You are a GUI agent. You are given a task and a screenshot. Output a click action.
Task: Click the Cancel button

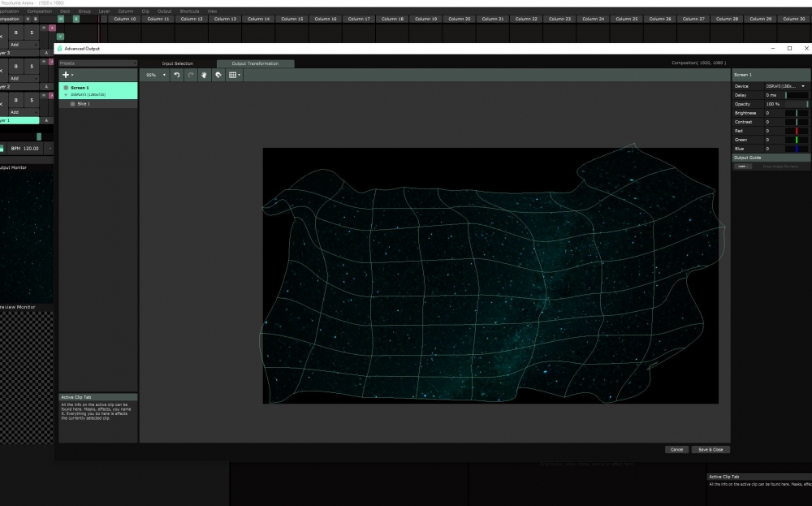676,449
